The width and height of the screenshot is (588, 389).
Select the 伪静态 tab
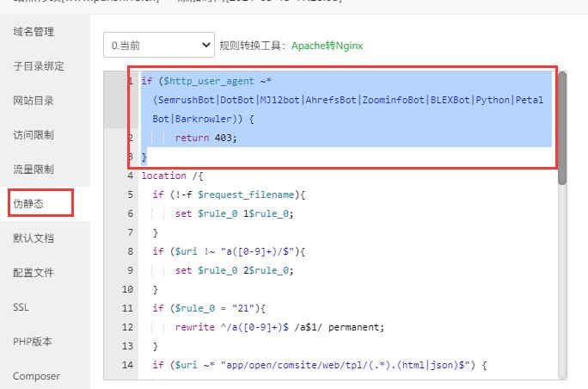(x=28, y=204)
